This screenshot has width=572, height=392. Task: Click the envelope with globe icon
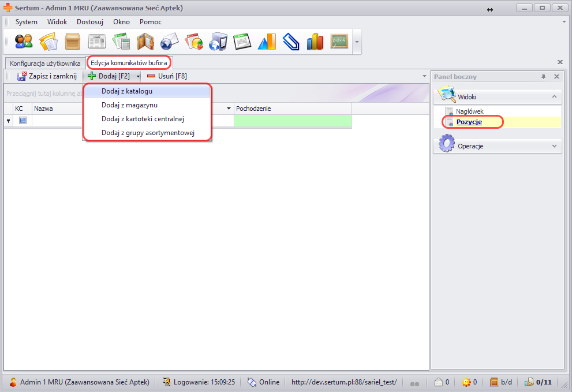point(169,42)
